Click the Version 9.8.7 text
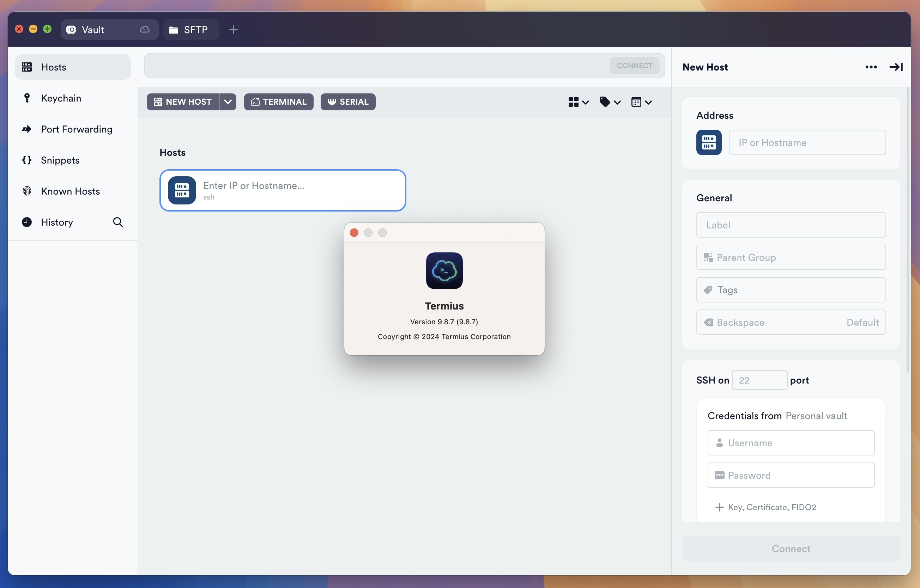920x588 pixels. coord(444,322)
